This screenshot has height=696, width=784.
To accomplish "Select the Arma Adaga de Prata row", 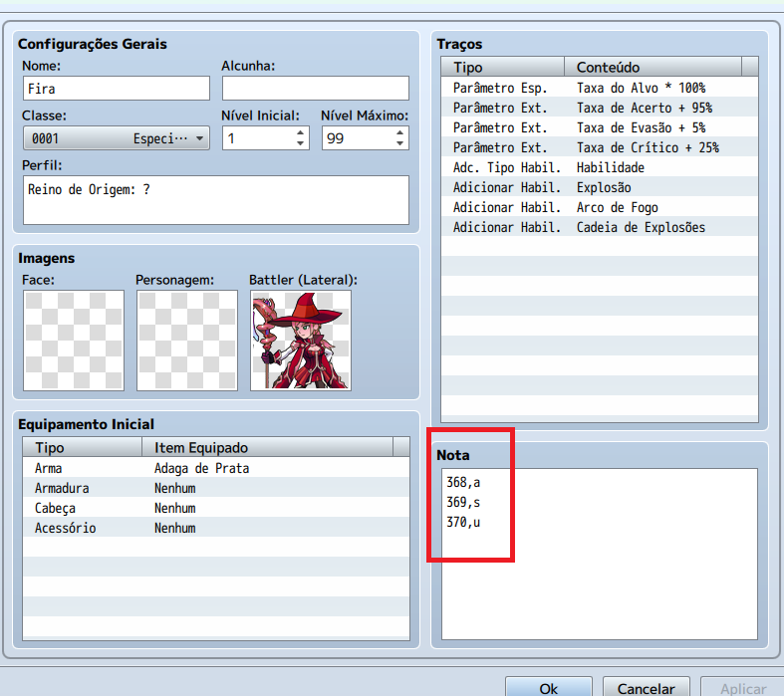I will click(216, 468).
